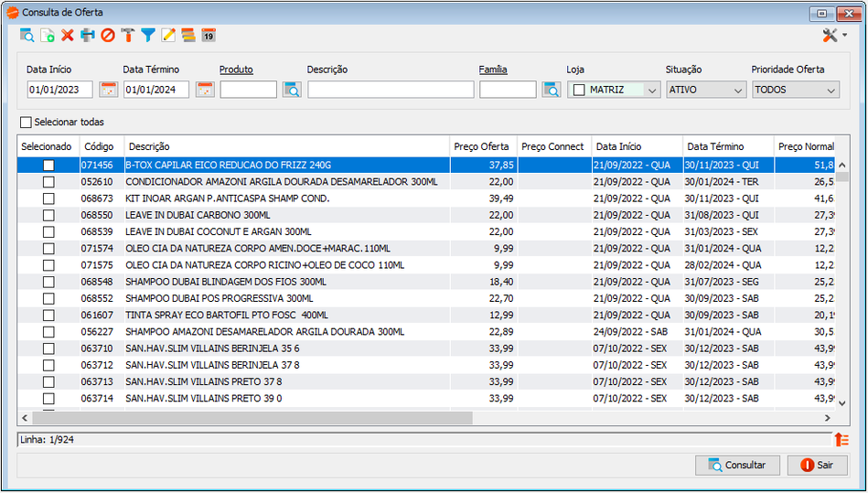The width and height of the screenshot is (868, 493).
Task: Sort by the Preço Oferta column header
Action: coord(483,146)
